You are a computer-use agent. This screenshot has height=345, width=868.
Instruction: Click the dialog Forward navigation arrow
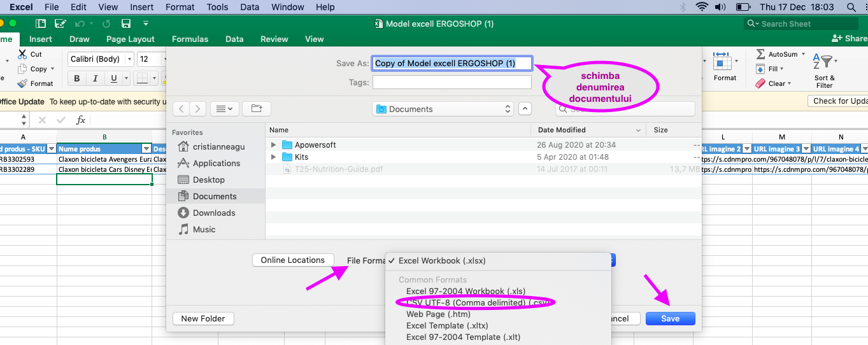pos(198,109)
